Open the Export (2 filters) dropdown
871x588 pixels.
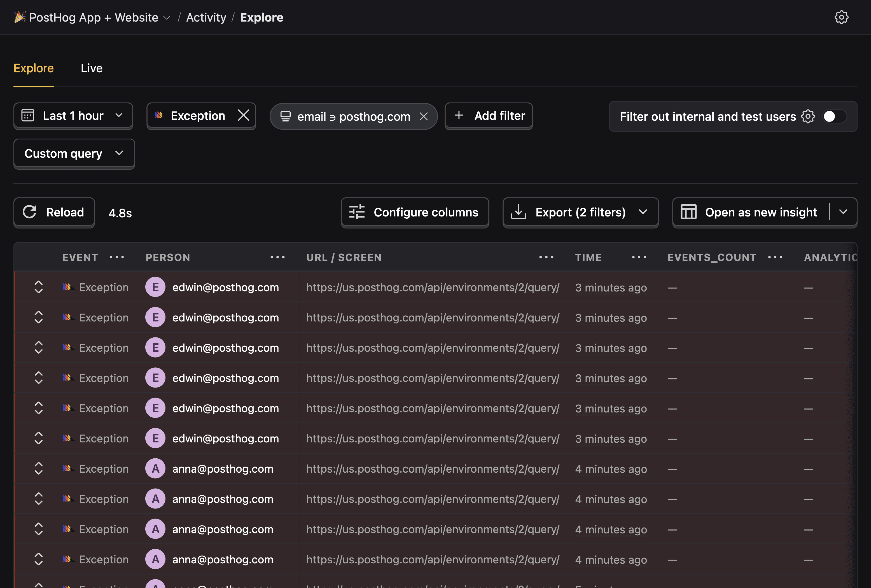coord(581,212)
